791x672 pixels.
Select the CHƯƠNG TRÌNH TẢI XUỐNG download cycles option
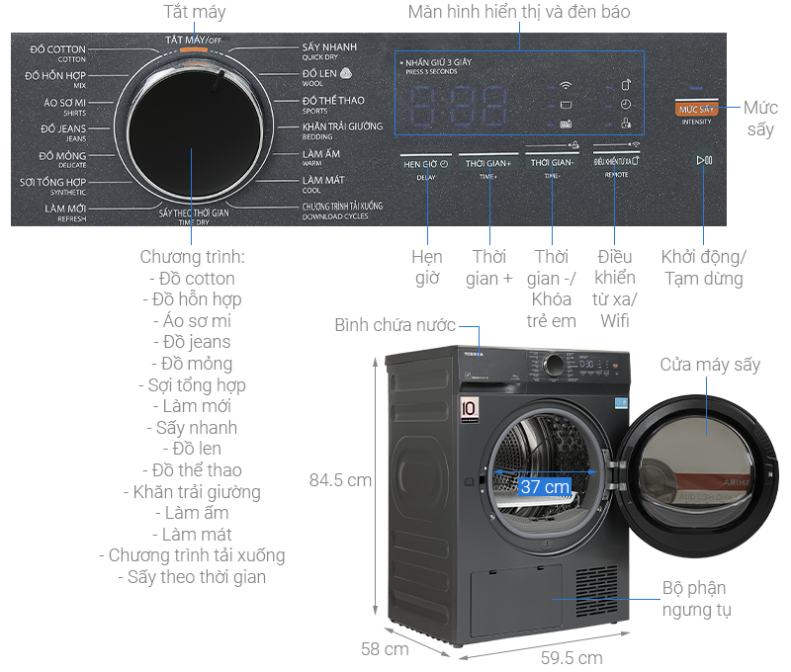pos(341,210)
